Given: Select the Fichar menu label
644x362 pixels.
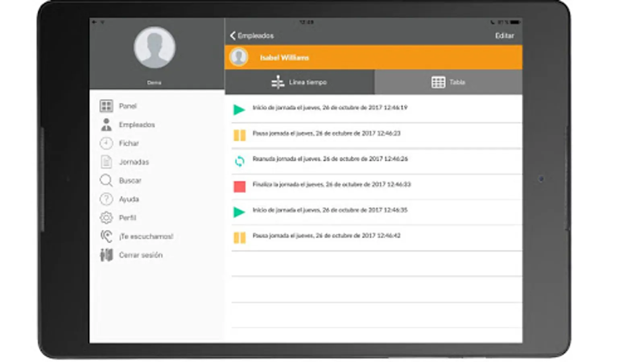Looking at the screenshot, I should pyautogui.click(x=129, y=144).
